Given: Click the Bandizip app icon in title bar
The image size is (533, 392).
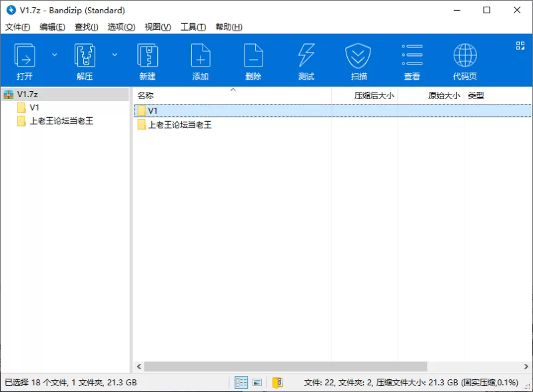Looking at the screenshot, I should 11,10.
